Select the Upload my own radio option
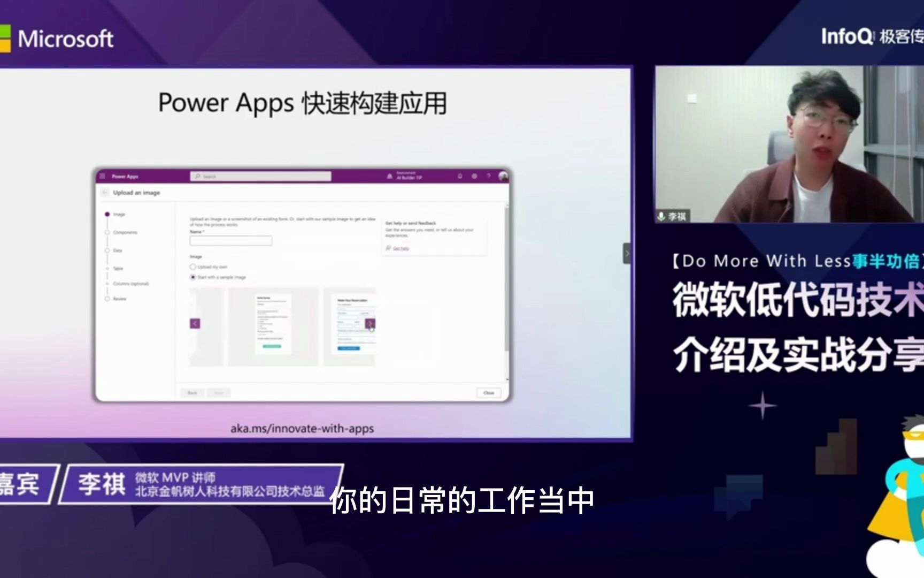This screenshot has width=924, height=578. 193,267
